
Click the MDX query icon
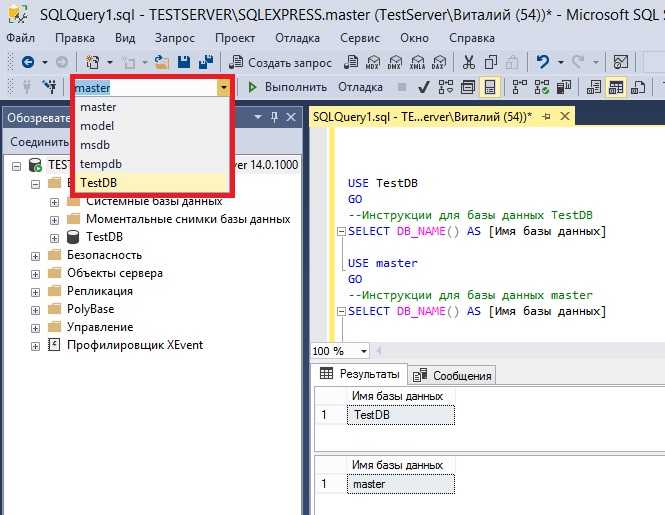[375, 62]
